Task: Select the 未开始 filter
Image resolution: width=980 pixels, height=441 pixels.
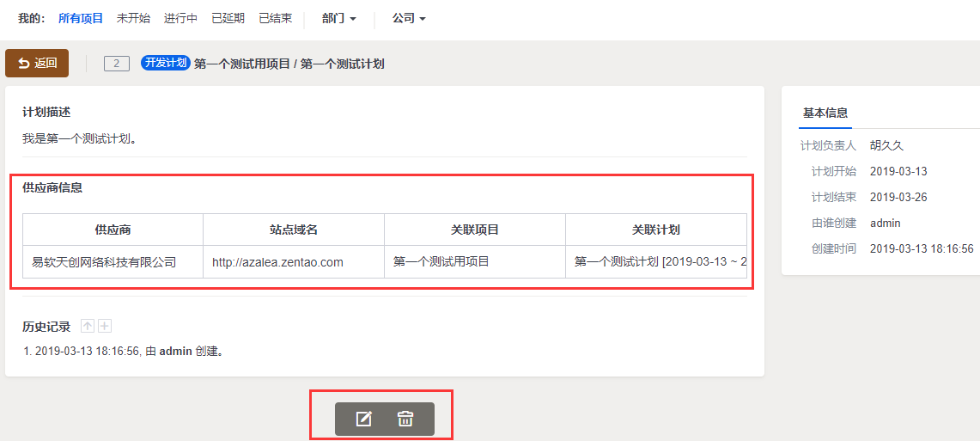Action: click(133, 19)
